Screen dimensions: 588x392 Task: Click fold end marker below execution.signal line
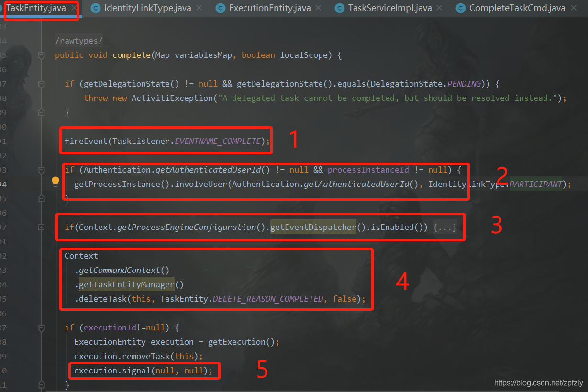[41, 385]
